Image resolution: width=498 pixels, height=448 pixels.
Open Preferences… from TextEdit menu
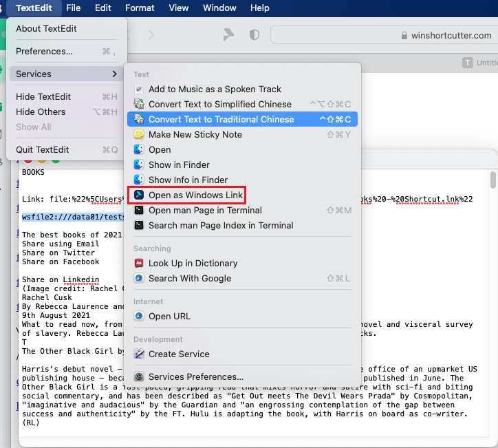[44, 51]
